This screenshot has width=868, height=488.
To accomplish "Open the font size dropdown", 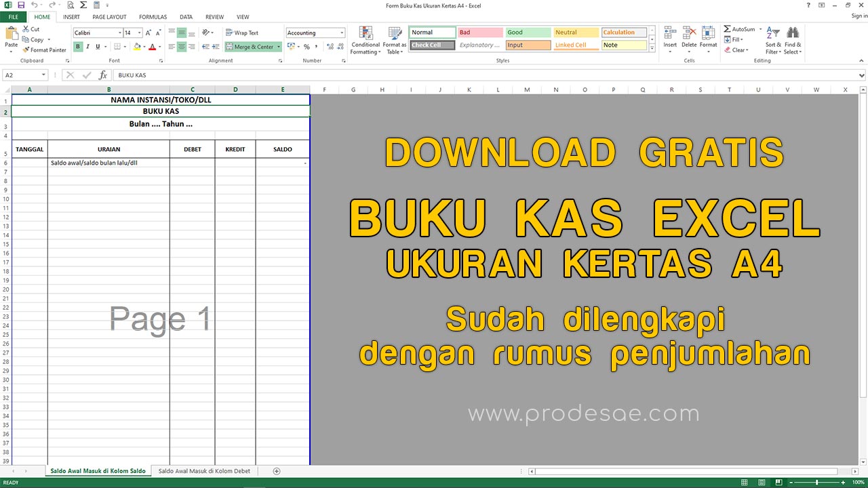I will point(140,33).
